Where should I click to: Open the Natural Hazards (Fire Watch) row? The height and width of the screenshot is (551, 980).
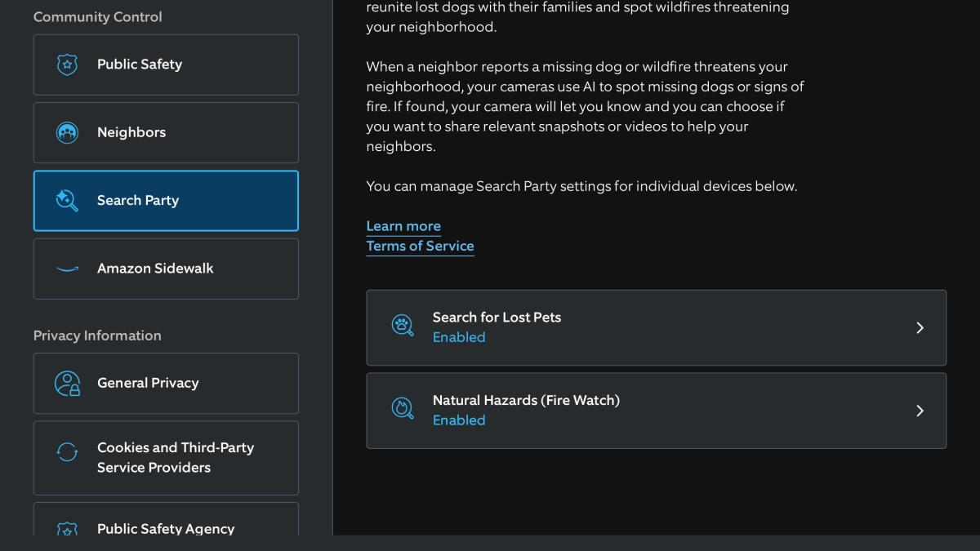[x=656, y=411]
